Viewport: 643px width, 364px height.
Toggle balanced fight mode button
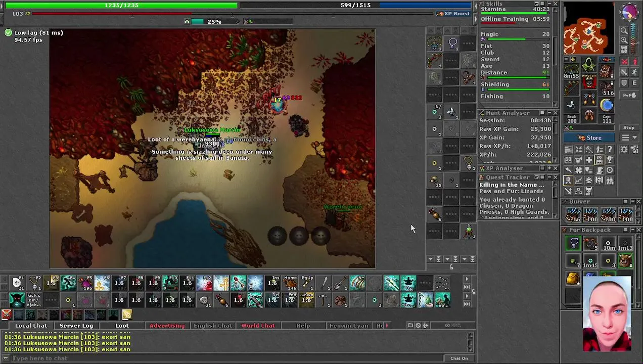624,72
